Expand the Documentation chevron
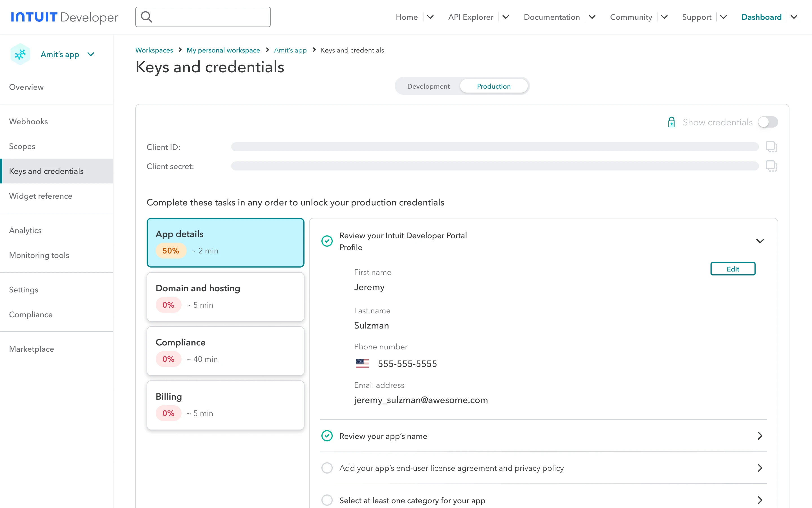812x508 pixels. pos(592,17)
